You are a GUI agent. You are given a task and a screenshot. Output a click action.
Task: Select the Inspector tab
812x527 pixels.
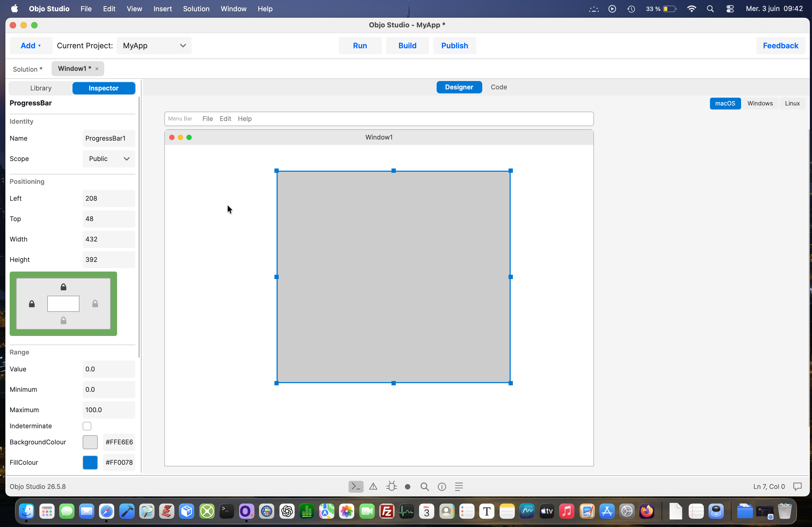pyautogui.click(x=104, y=88)
